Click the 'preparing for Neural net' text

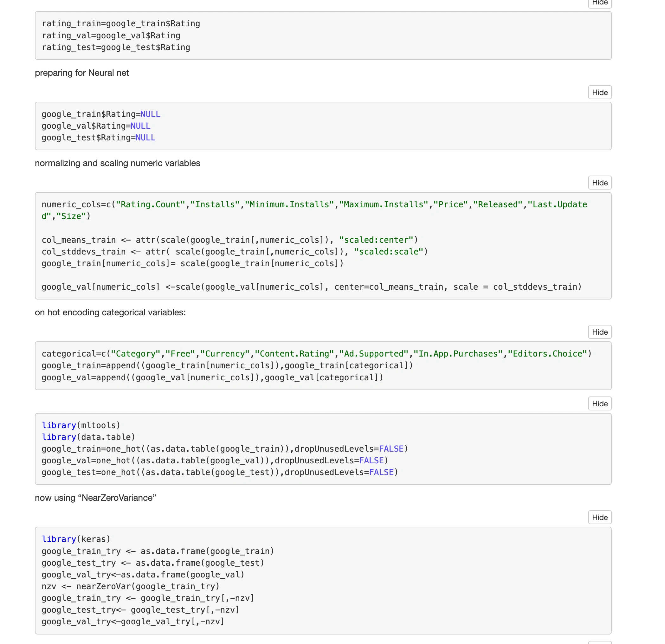point(82,73)
